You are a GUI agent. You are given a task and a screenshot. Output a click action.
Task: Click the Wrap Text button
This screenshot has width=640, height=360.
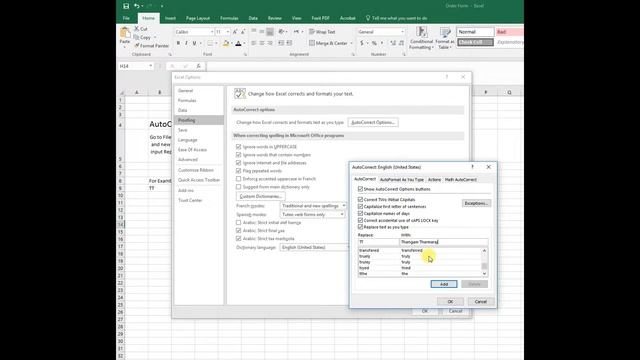click(322, 32)
